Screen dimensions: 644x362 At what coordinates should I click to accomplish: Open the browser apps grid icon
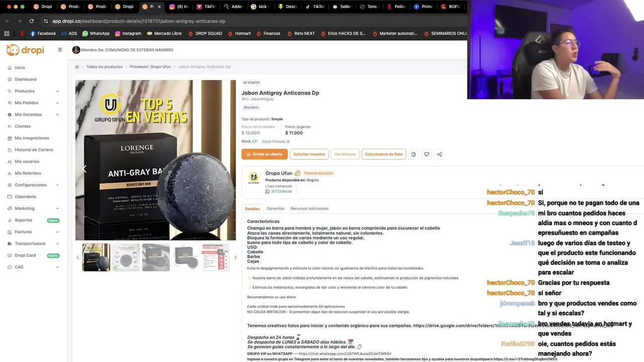pos(7,33)
